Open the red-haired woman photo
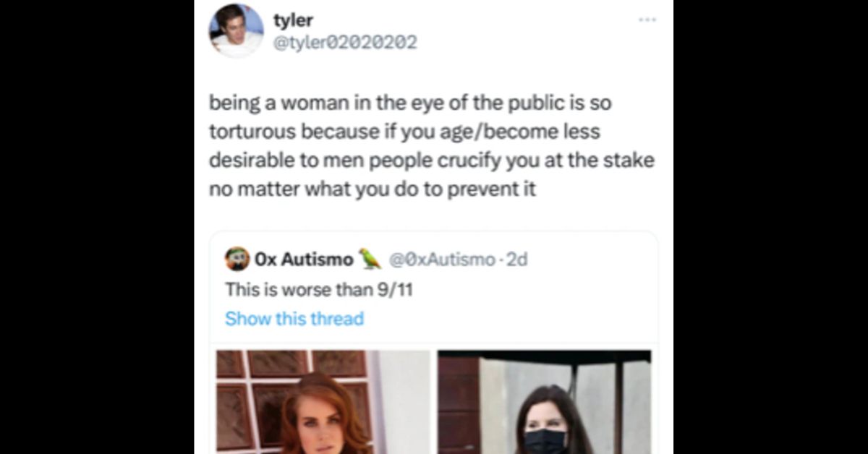 [323, 402]
